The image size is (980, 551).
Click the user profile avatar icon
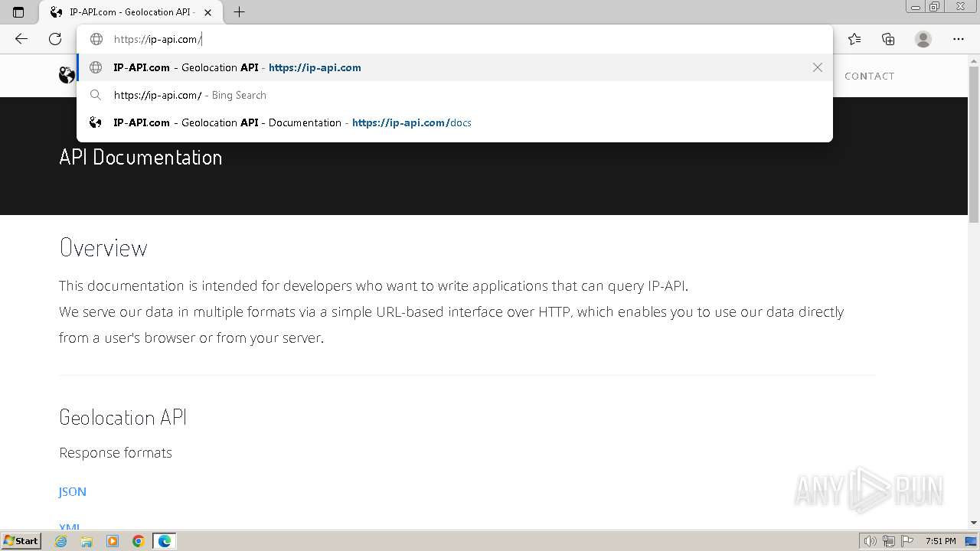pyautogui.click(x=923, y=39)
